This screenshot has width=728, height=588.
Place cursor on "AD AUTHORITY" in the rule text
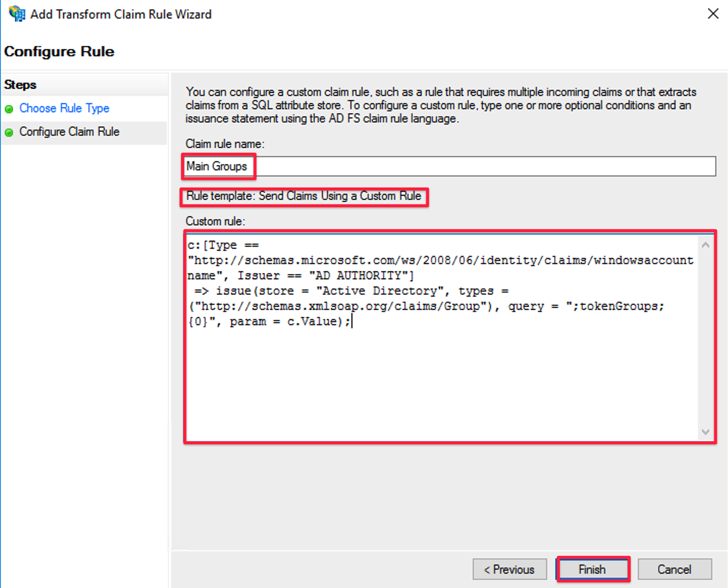click(361, 276)
